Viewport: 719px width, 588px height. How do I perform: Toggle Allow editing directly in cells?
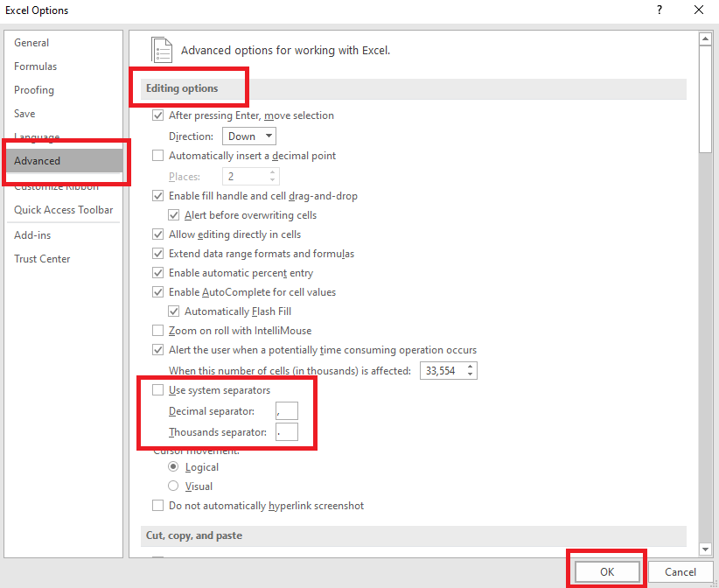[x=157, y=234]
